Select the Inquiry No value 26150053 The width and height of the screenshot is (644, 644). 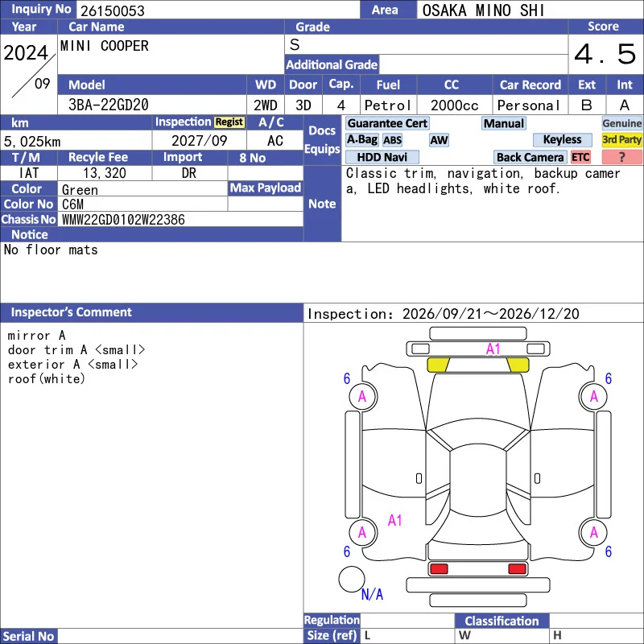click(113, 10)
